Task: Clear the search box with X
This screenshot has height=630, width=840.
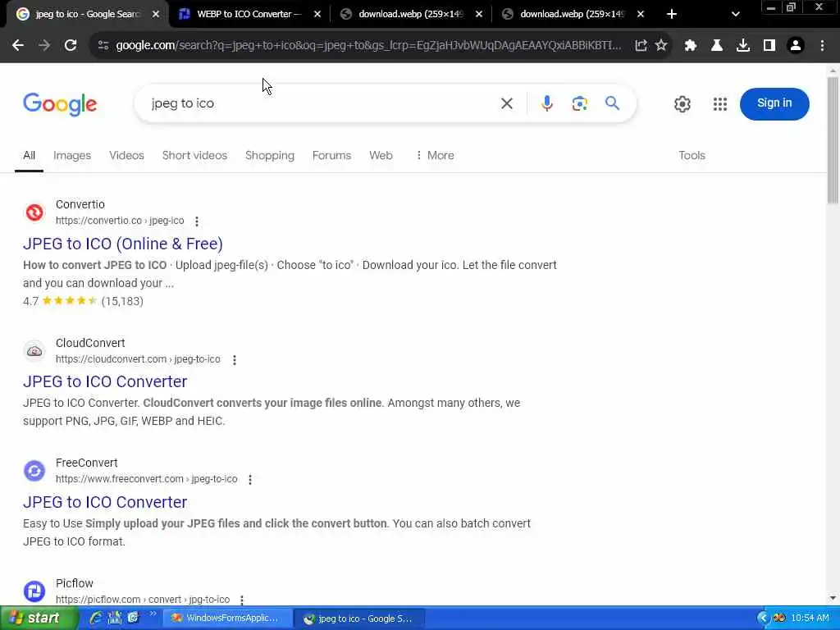Action: [x=507, y=103]
